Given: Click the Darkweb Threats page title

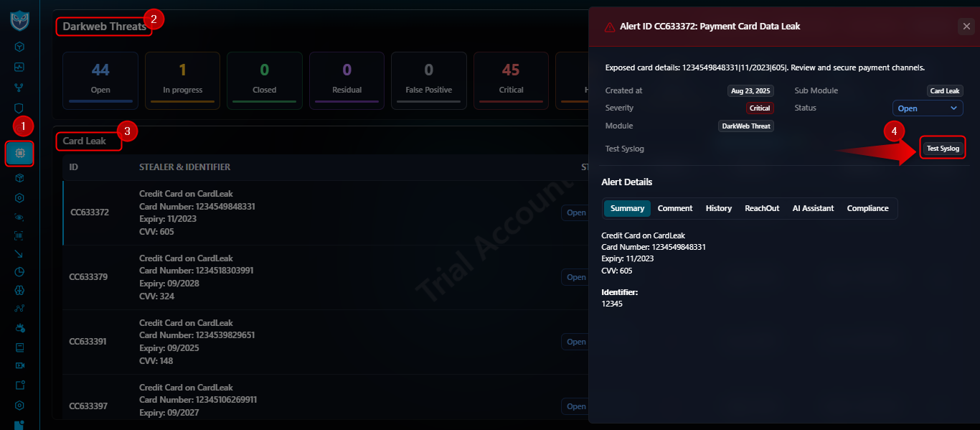Looking at the screenshot, I should coord(104,27).
